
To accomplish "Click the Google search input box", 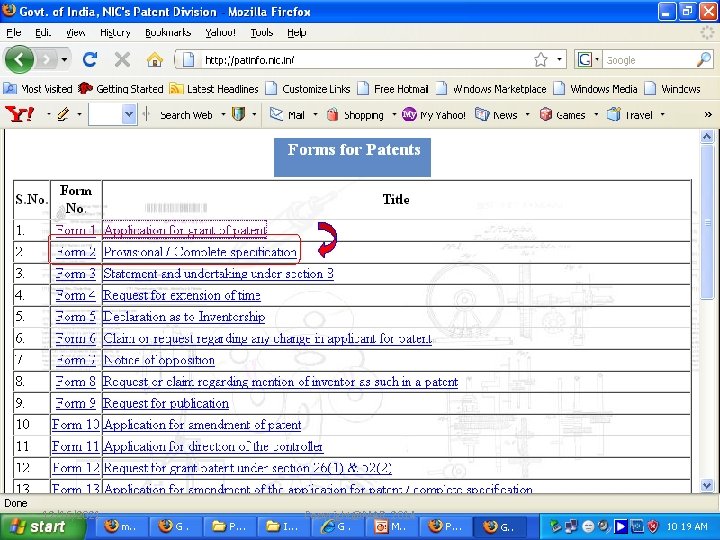I will tap(647, 60).
